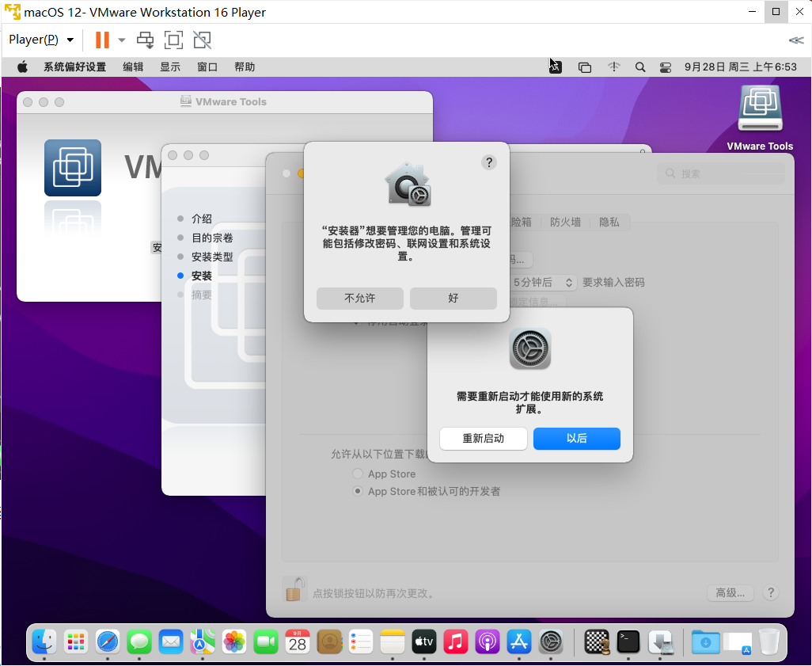Click the VMware pause button
The width and height of the screenshot is (812, 666).
[x=102, y=40]
